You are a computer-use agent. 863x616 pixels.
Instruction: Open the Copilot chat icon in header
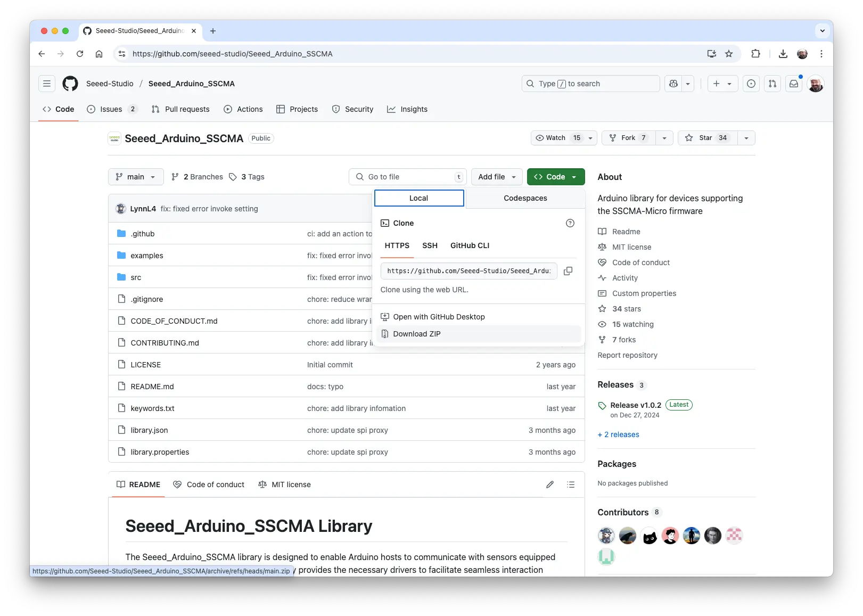(x=673, y=84)
